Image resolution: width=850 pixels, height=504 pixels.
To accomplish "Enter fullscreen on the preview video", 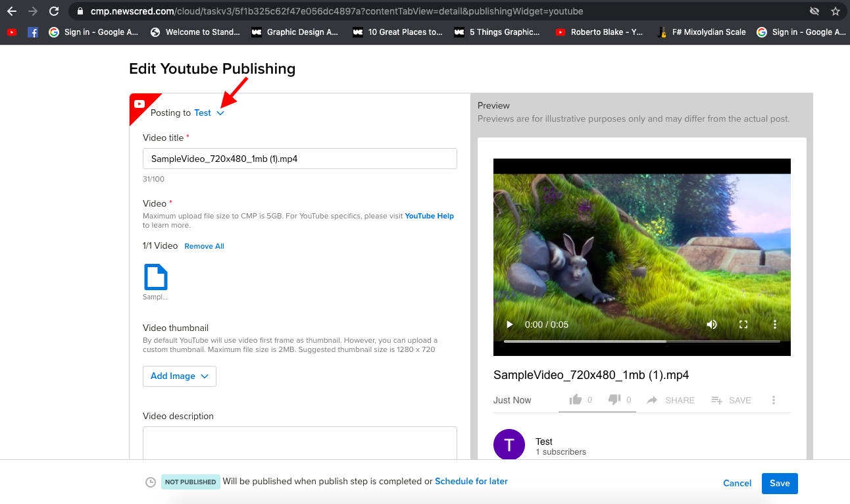I will coord(743,324).
